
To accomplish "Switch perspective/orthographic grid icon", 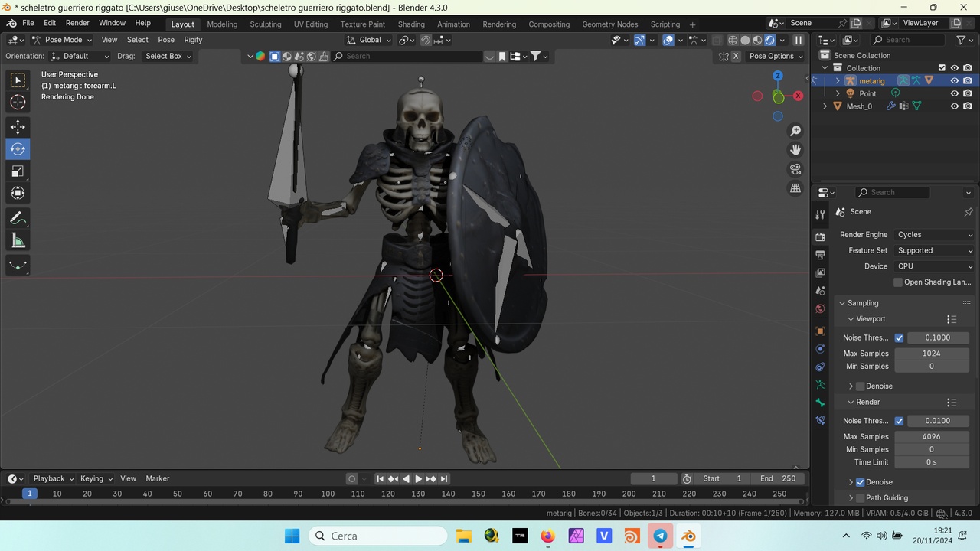I will pos(795,188).
